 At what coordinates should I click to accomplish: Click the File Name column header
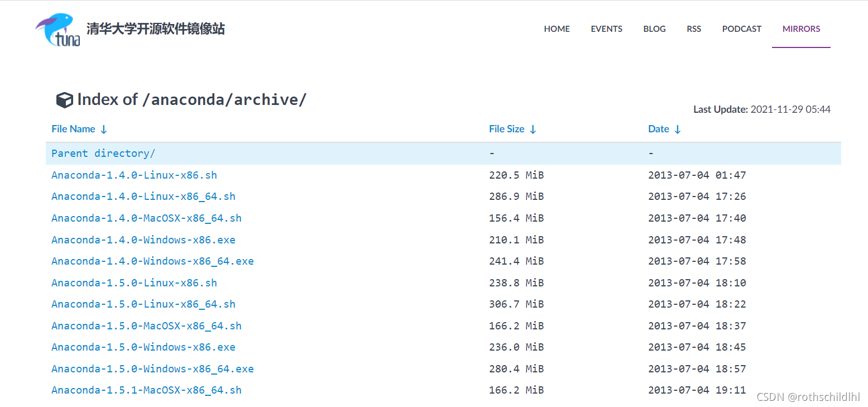pyautogui.click(x=73, y=129)
